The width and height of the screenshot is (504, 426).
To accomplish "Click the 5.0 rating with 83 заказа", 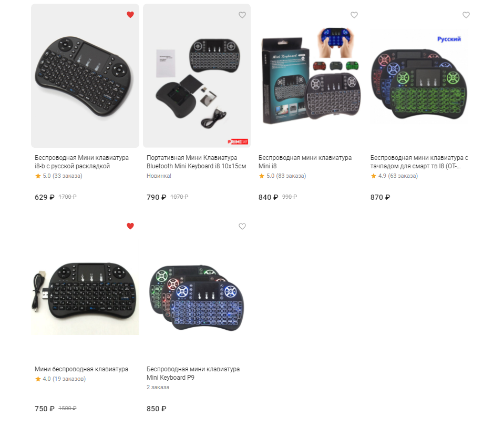I will coord(282,176).
